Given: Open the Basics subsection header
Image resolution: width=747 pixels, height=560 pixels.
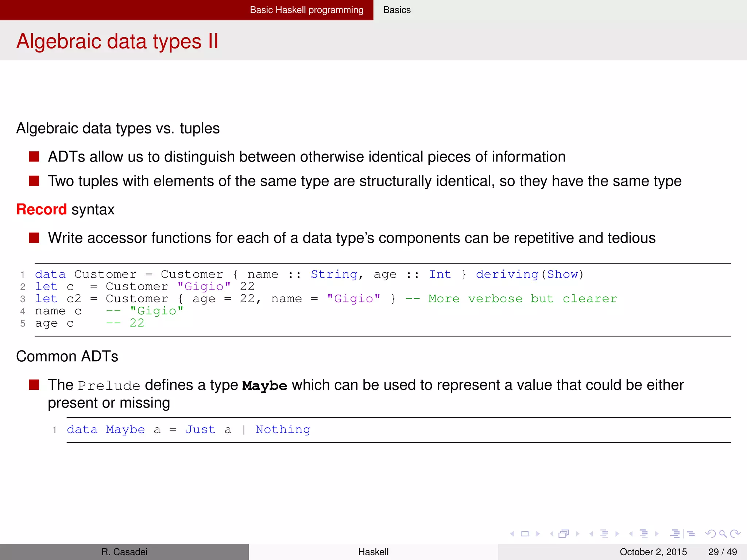Looking at the screenshot, I should tap(397, 10).
